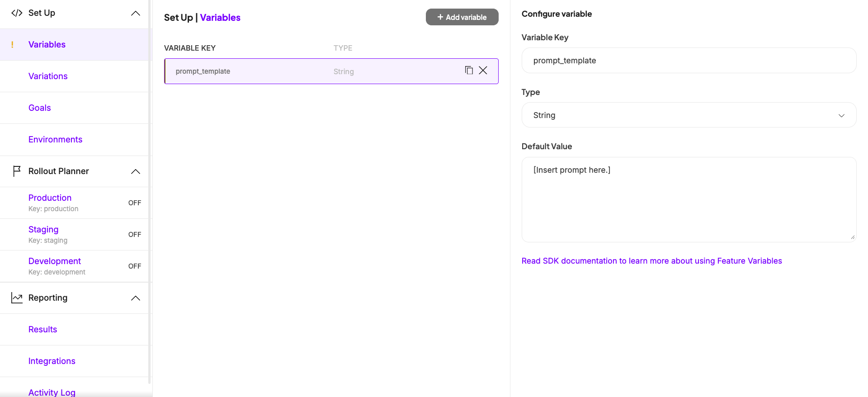Image resolution: width=868 pixels, height=397 pixels.
Task: Click the Default Value textarea resize handle
Action: [853, 237]
